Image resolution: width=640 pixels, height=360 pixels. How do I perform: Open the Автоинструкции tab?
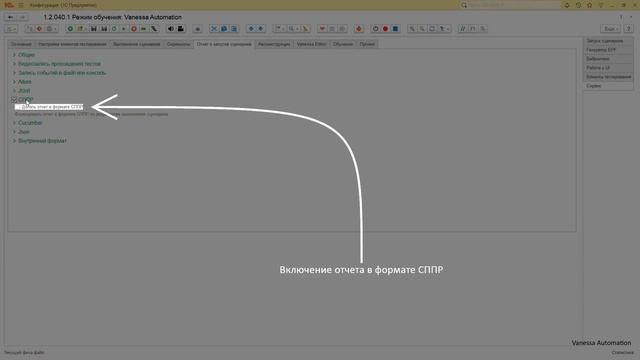pyautogui.click(x=274, y=44)
